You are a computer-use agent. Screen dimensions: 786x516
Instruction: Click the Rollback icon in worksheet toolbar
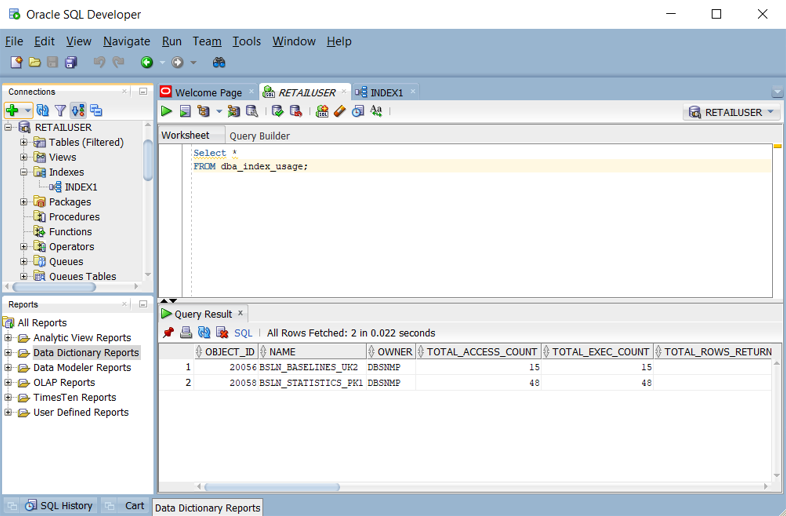coord(295,112)
